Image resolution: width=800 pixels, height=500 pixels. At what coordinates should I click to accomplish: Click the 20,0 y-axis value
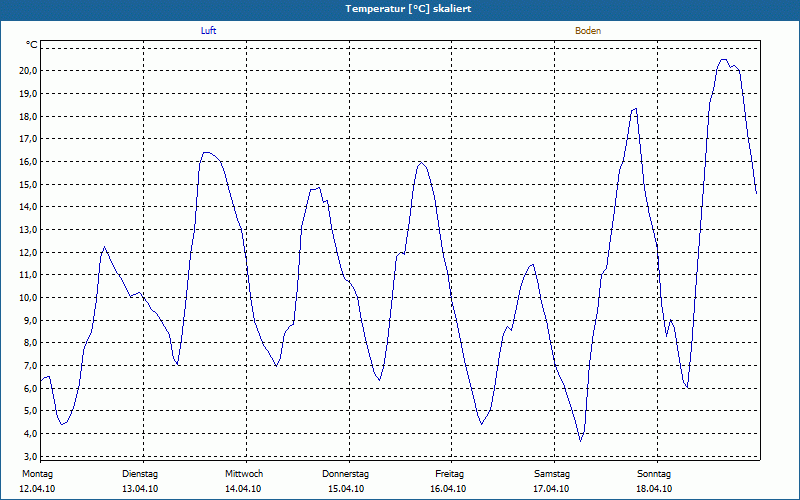29,70
